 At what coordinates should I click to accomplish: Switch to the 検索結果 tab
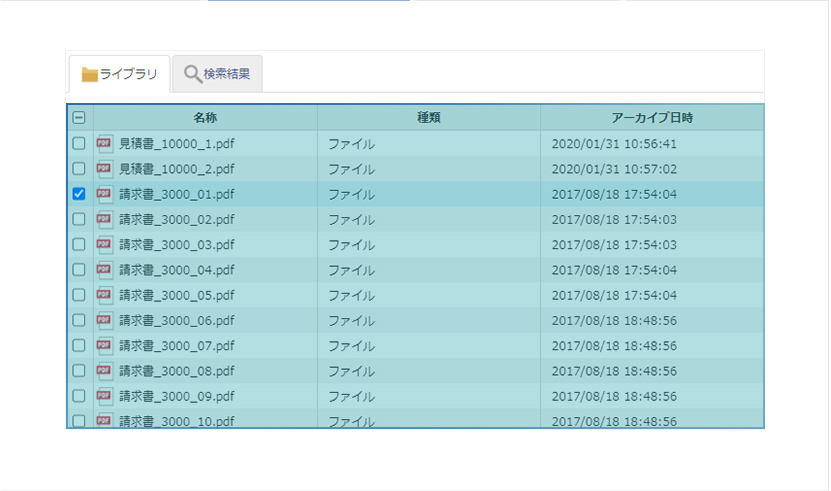point(217,74)
